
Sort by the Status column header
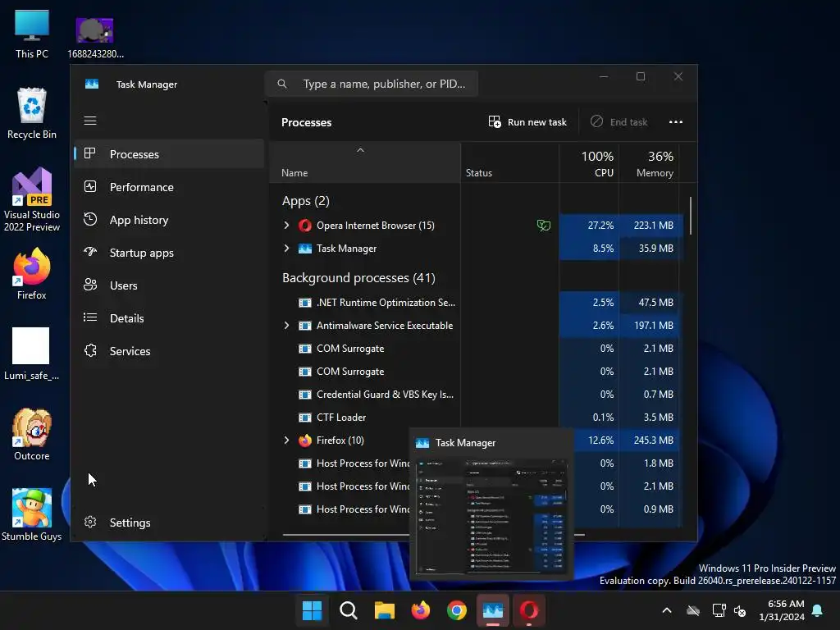[509, 163]
